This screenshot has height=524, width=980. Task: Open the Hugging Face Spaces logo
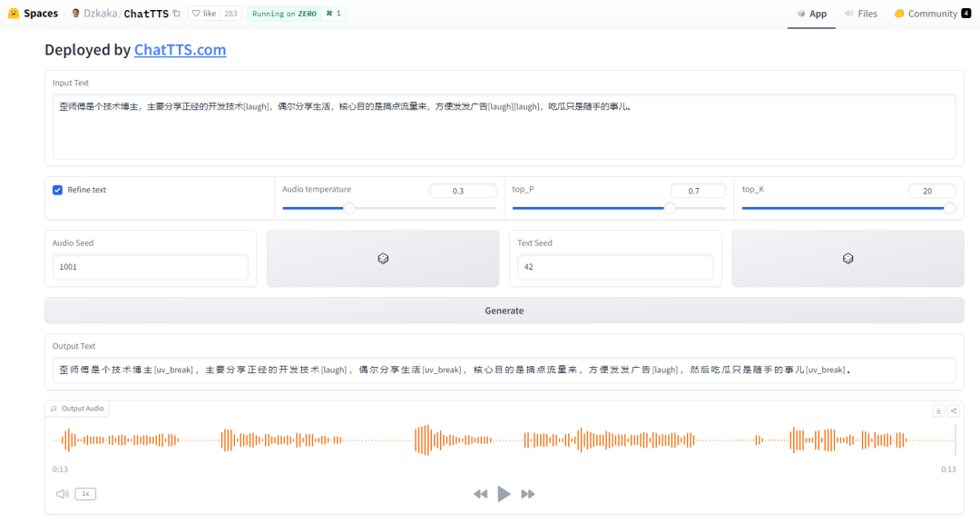coord(33,13)
